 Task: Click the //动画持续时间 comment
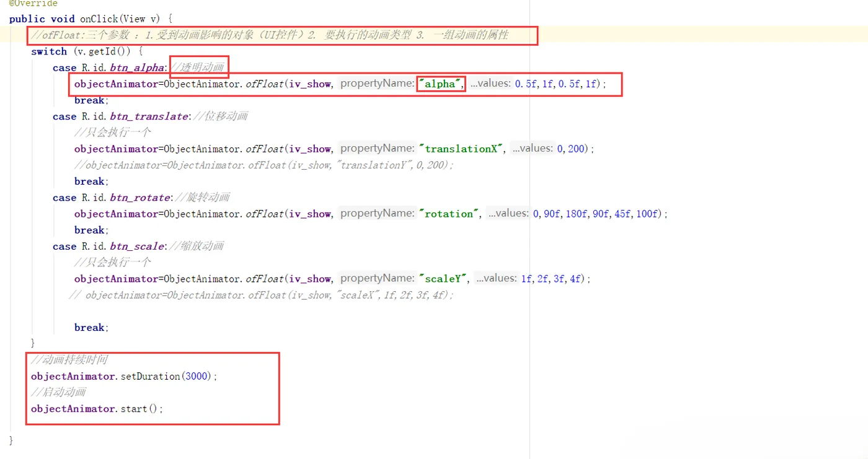69,360
